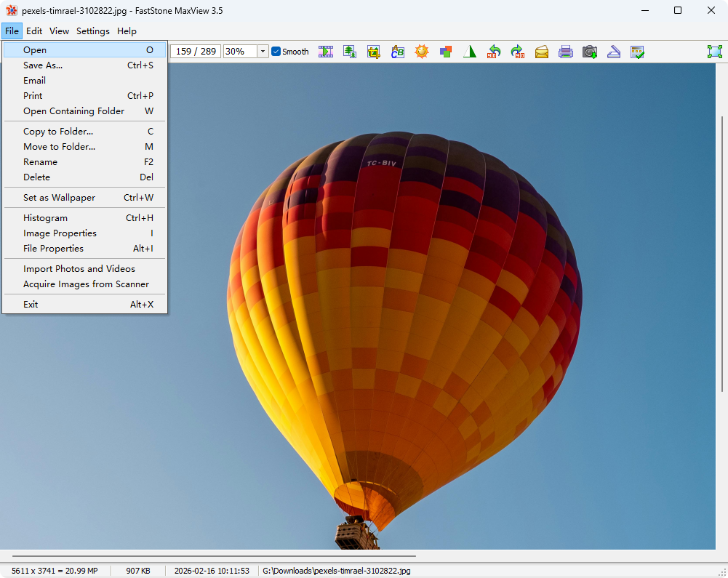Select Image Properties in File menu
The width and height of the screenshot is (728, 578).
click(x=60, y=233)
